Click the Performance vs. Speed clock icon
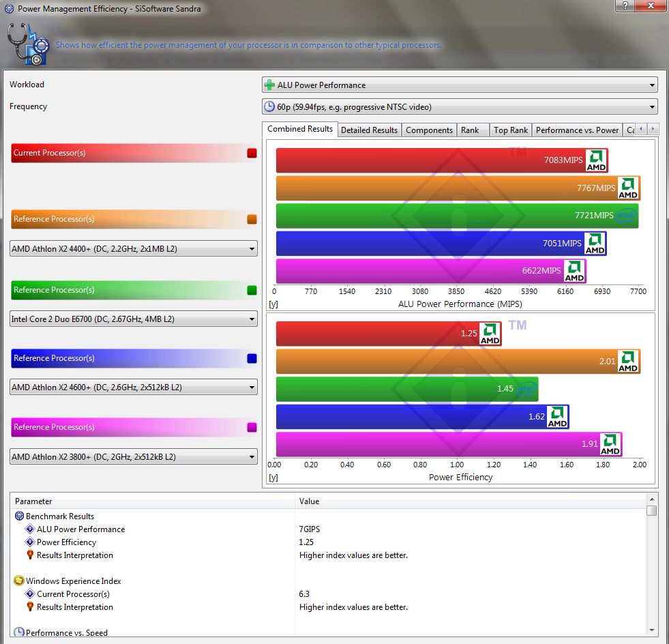Viewport: 669px width, 644px height. tap(19, 632)
